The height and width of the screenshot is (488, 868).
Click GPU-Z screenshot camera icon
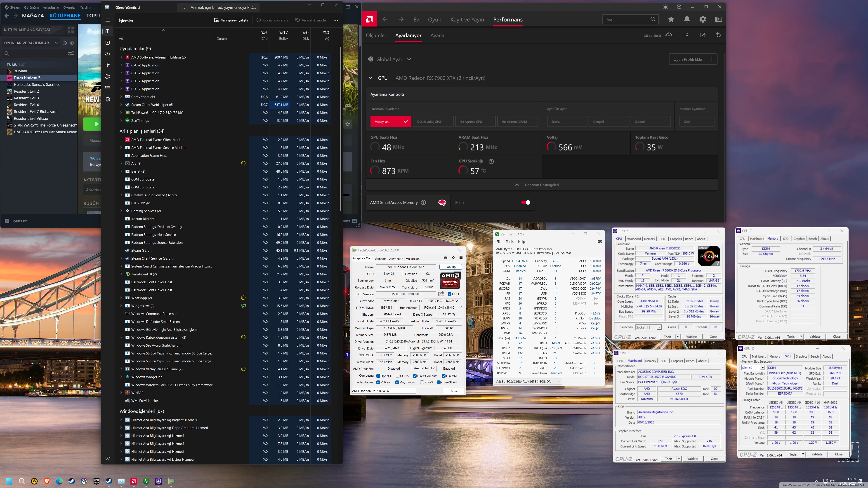pyautogui.click(x=446, y=258)
